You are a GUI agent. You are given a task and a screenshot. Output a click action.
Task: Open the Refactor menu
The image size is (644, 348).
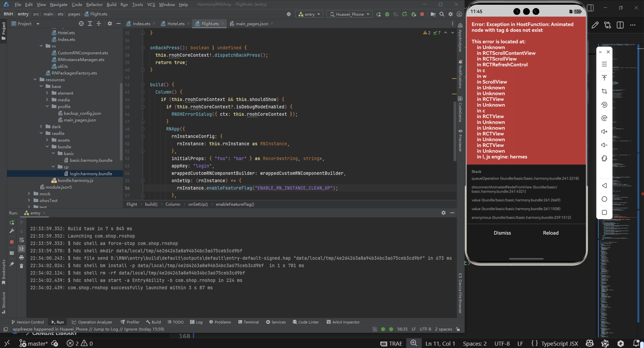(94, 5)
